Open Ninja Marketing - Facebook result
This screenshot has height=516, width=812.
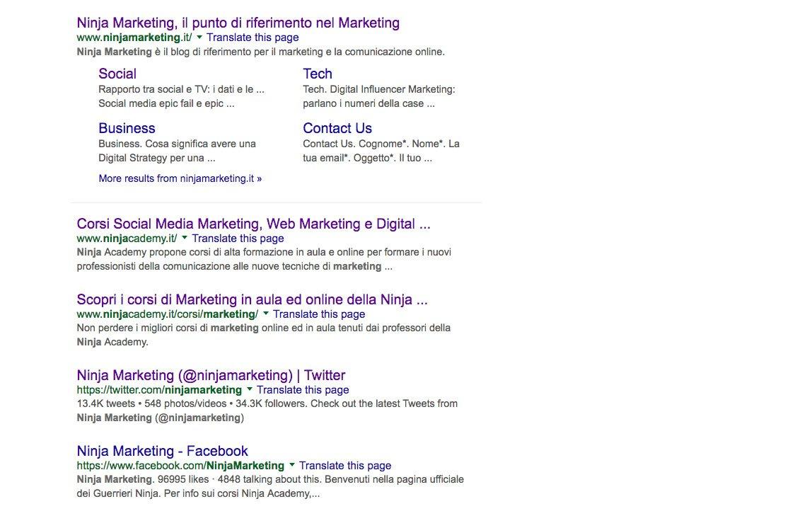coord(162,451)
